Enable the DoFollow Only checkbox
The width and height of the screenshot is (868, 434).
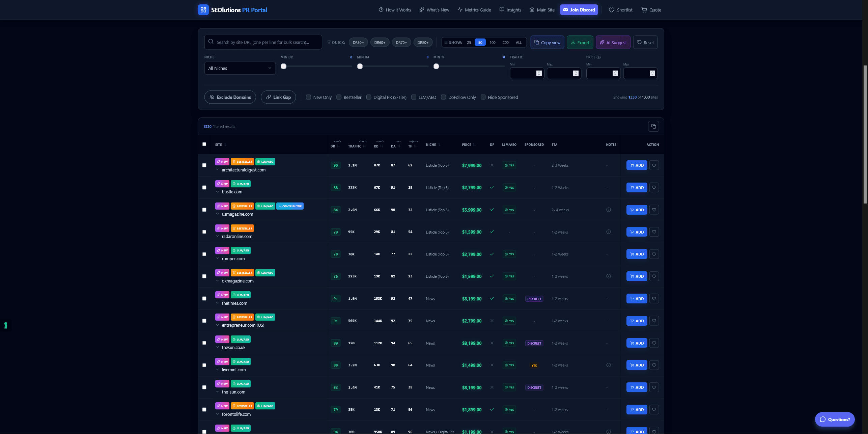coord(443,97)
